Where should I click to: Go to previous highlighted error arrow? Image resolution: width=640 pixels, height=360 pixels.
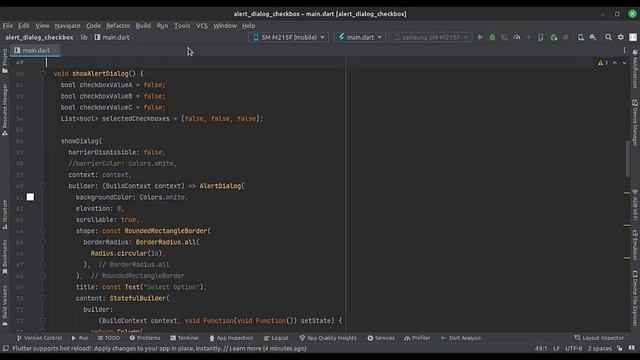pyautogui.click(x=615, y=63)
